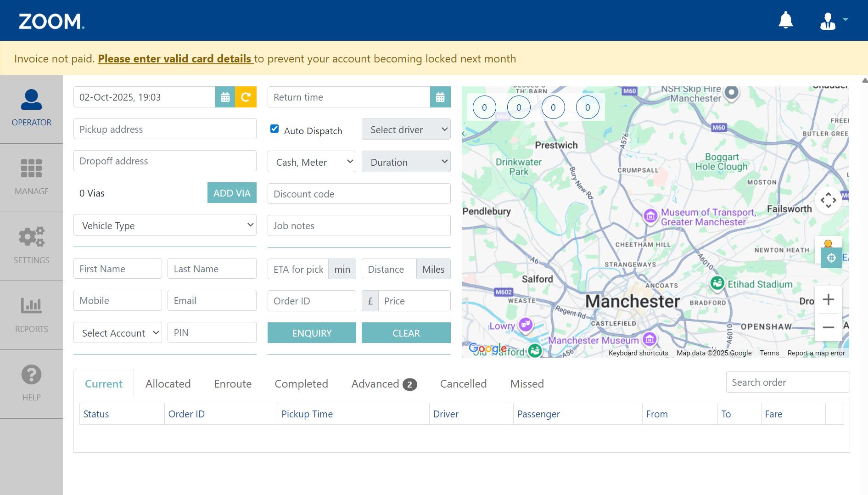Click the Mobile number field
Screen dimensions: 868x495
(x=118, y=300)
